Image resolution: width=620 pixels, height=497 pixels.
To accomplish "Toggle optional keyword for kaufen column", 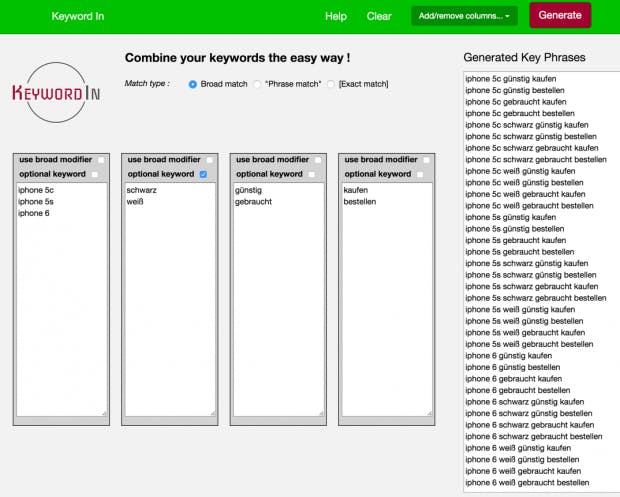I will click(420, 174).
